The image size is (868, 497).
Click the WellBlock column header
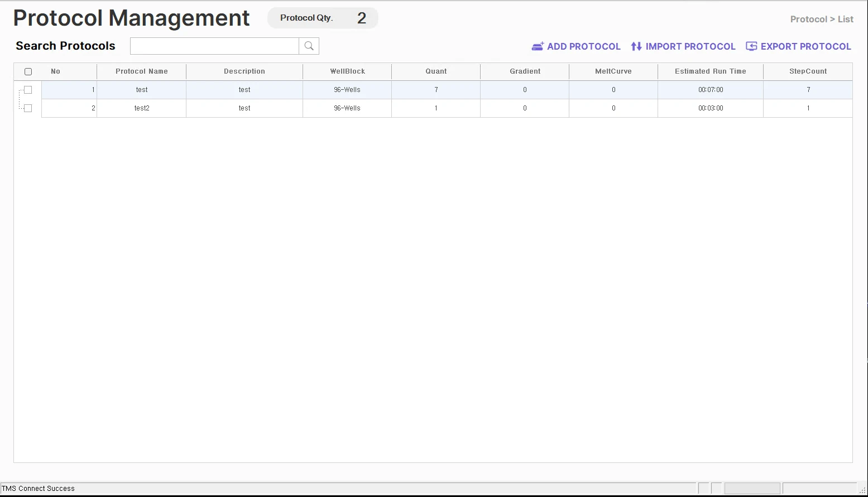click(347, 71)
